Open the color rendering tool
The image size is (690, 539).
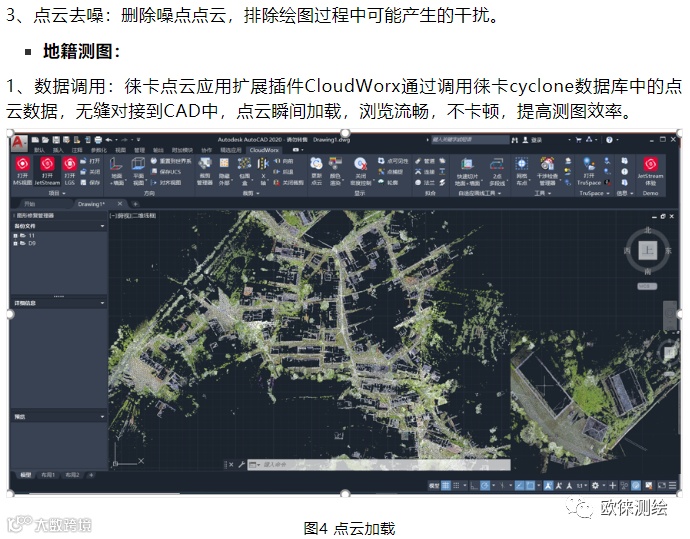pos(335,170)
